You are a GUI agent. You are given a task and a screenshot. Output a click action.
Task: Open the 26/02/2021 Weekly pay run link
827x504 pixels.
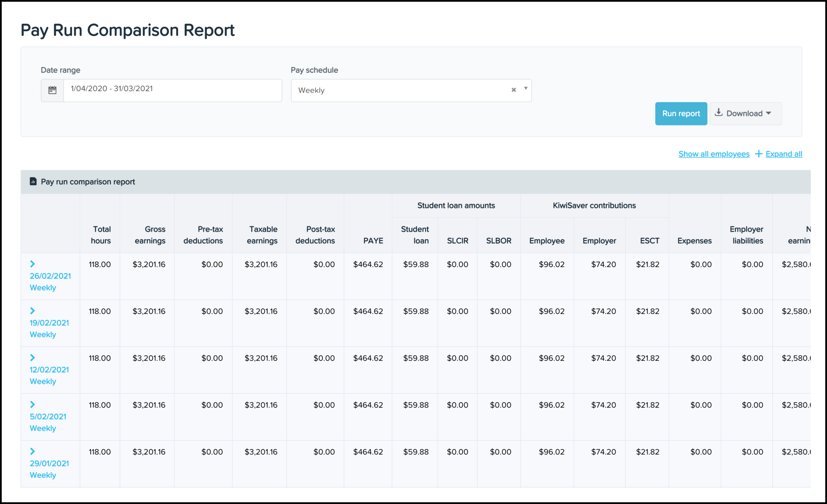coord(50,282)
